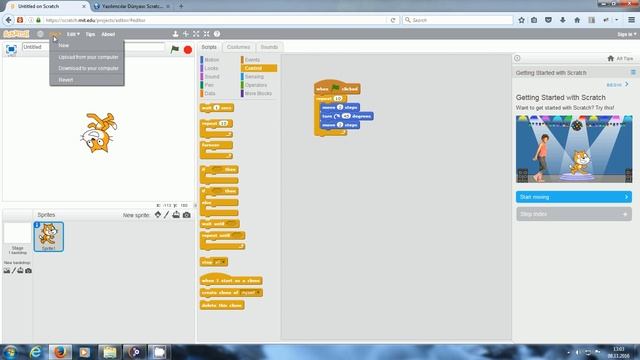
Task: Choose Upload from your computer
Action: tap(87, 57)
